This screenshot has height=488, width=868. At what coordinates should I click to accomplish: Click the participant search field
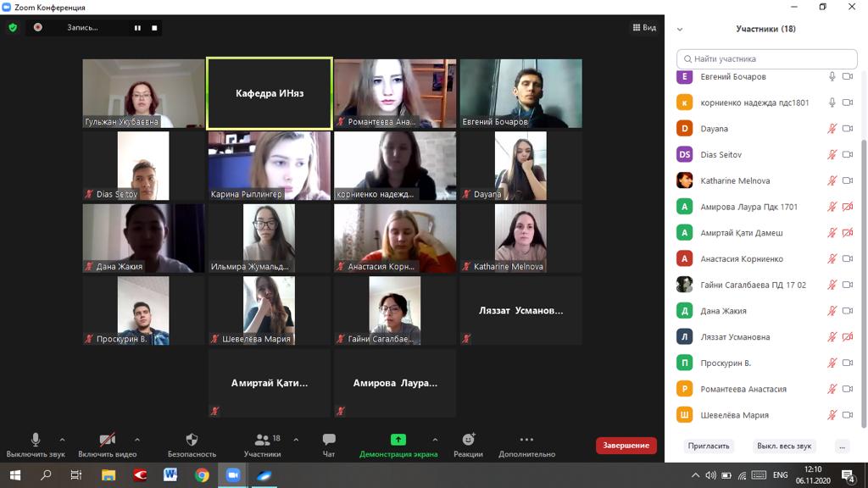766,58
